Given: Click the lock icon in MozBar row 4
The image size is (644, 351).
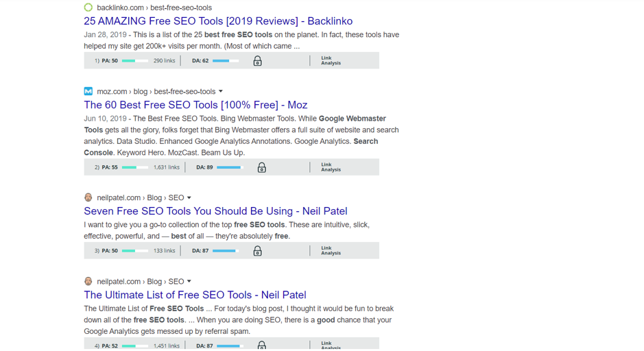Looking at the screenshot, I should pyautogui.click(x=261, y=346).
